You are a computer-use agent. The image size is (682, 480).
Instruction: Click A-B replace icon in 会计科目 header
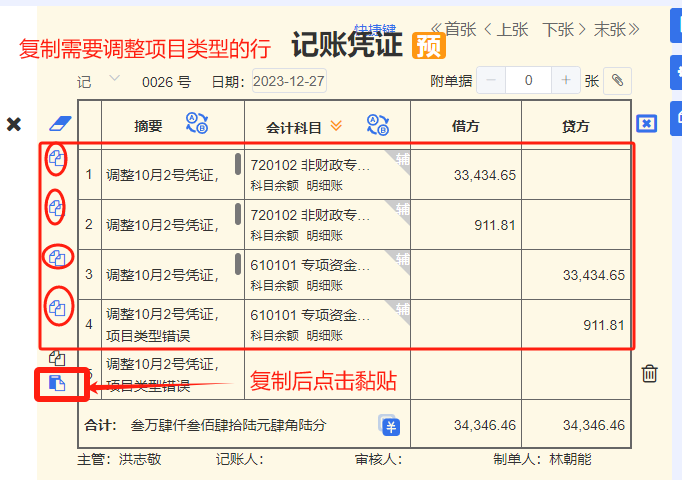pos(378,125)
